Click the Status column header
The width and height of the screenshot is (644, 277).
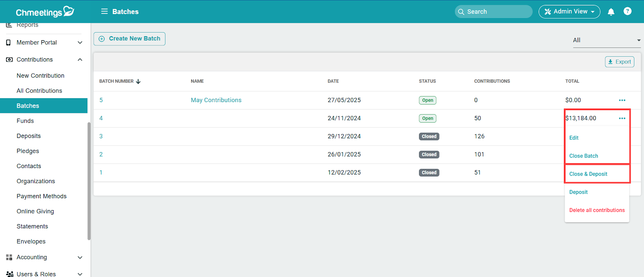pos(427,81)
